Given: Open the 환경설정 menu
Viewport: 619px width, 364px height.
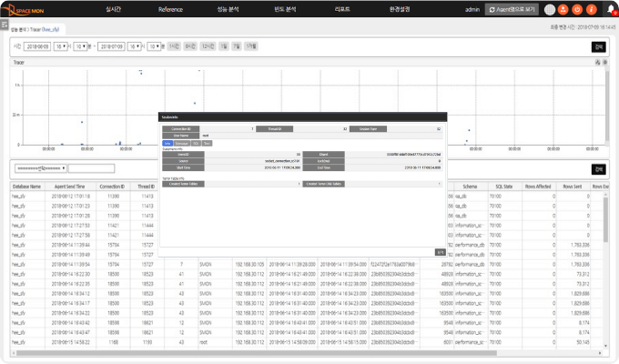Looking at the screenshot, I should point(400,9).
